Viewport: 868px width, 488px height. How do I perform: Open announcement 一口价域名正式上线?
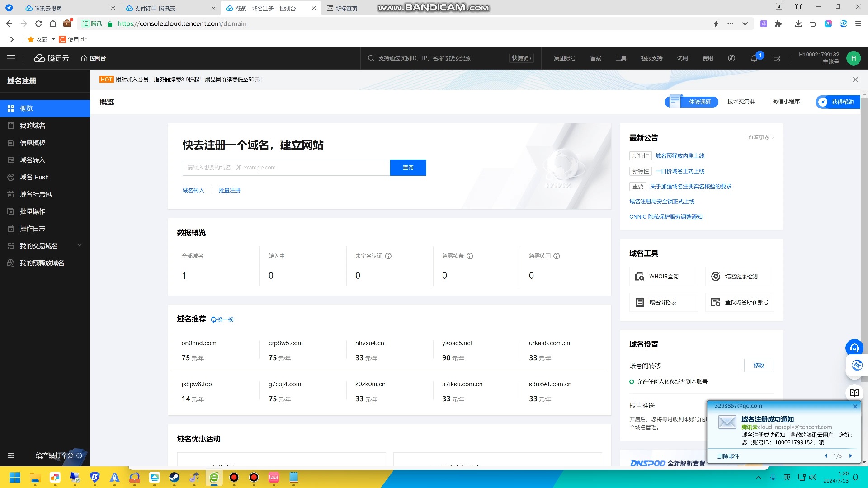click(680, 171)
